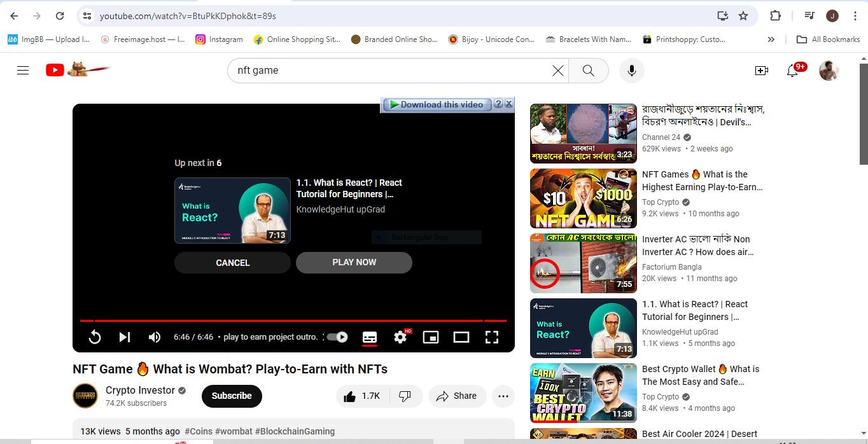The width and height of the screenshot is (868, 444).
Task: Share this video
Action: [458, 396]
